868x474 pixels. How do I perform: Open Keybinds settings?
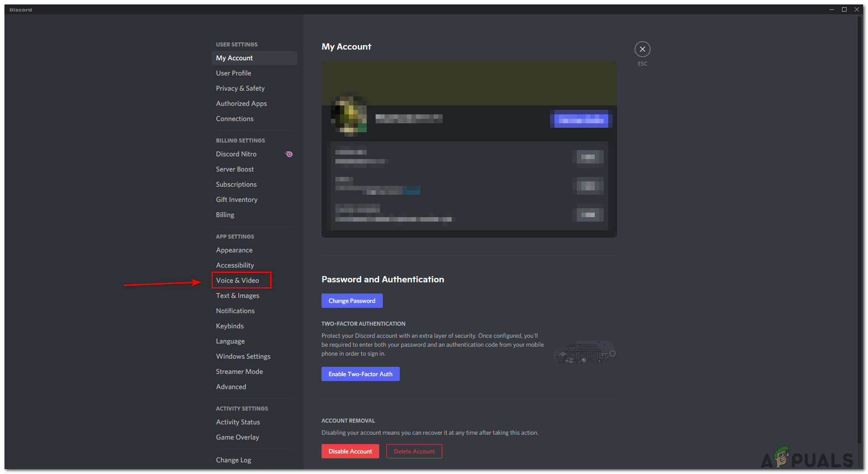(x=254, y=326)
